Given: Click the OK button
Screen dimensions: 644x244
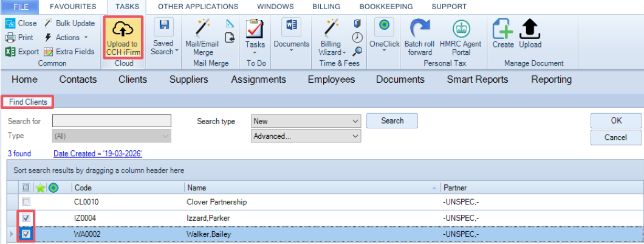Looking at the screenshot, I should pyautogui.click(x=616, y=120).
